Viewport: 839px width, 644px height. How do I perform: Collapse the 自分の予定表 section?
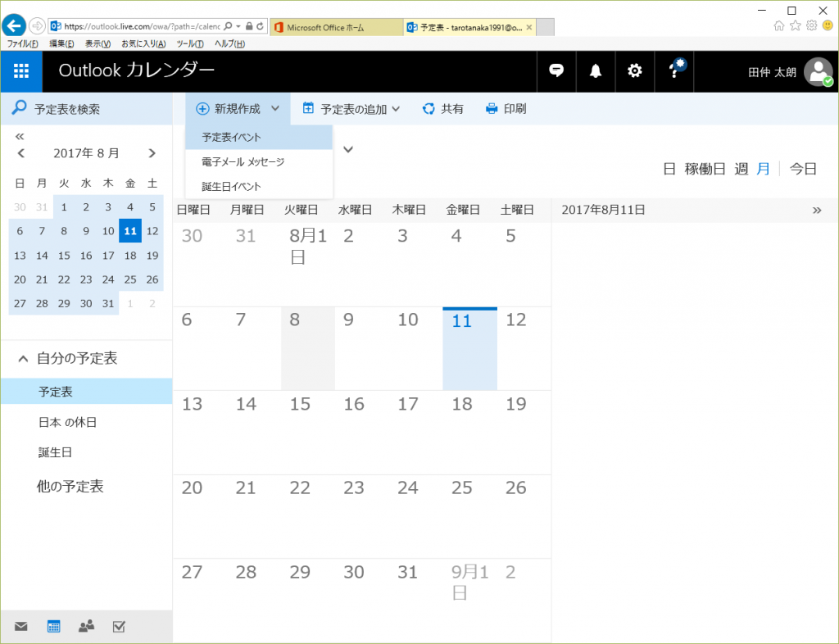[x=23, y=358]
